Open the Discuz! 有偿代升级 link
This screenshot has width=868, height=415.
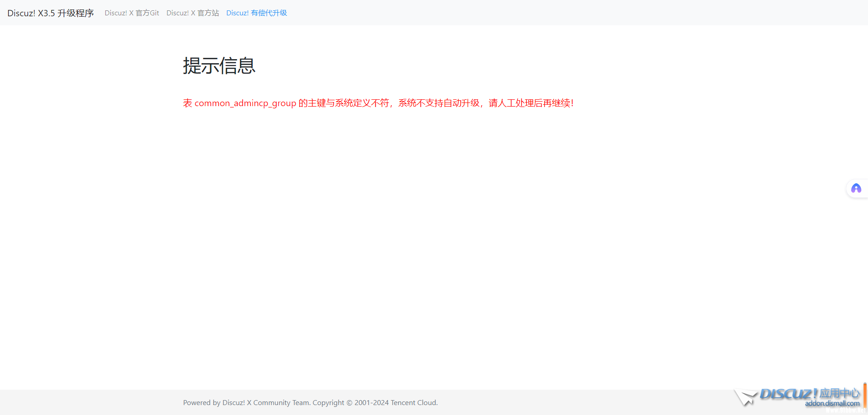[256, 13]
